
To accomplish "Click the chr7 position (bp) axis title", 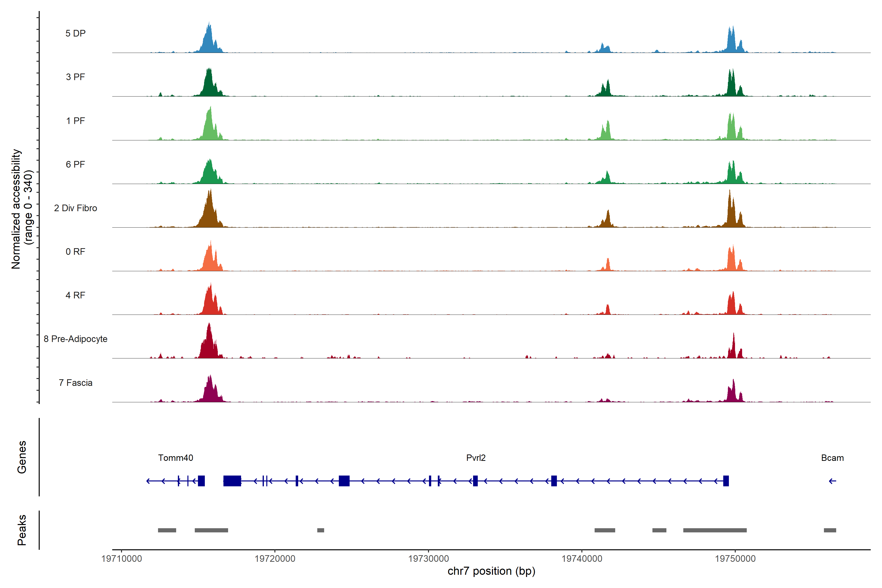I will pos(491,571).
